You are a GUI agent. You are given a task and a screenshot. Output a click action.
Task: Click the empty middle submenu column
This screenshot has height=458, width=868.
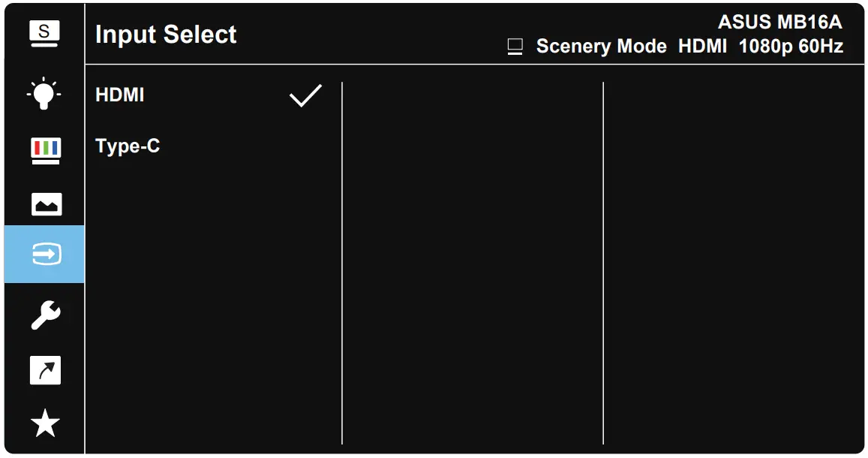472,263
